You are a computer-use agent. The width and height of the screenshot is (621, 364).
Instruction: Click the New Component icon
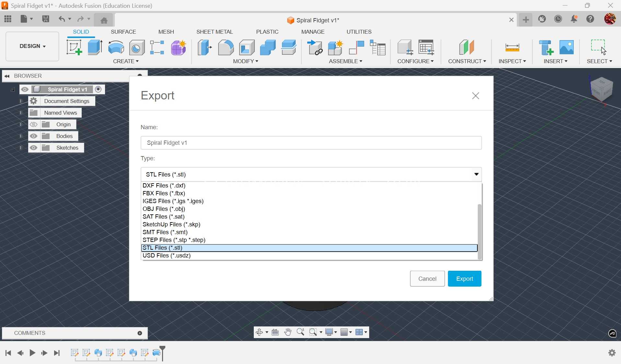(335, 47)
